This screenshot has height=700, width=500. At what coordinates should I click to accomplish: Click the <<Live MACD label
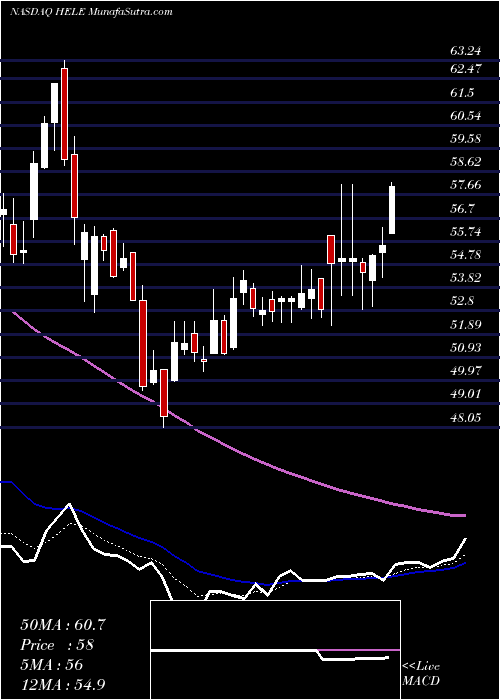[x=421, y=673]
